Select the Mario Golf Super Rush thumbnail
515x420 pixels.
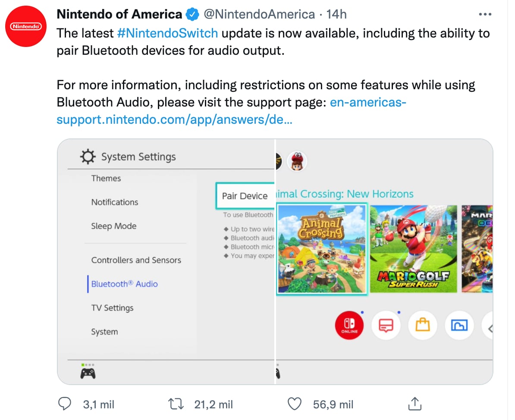click(413, 249)
